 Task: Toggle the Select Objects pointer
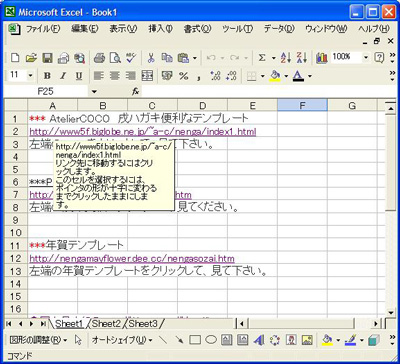click(x=79, y=340)
